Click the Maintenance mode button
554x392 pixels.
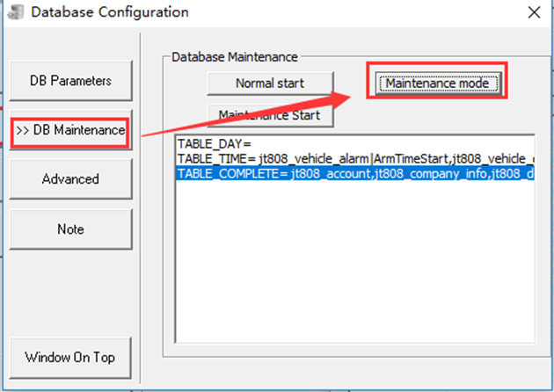pos(437,83)
